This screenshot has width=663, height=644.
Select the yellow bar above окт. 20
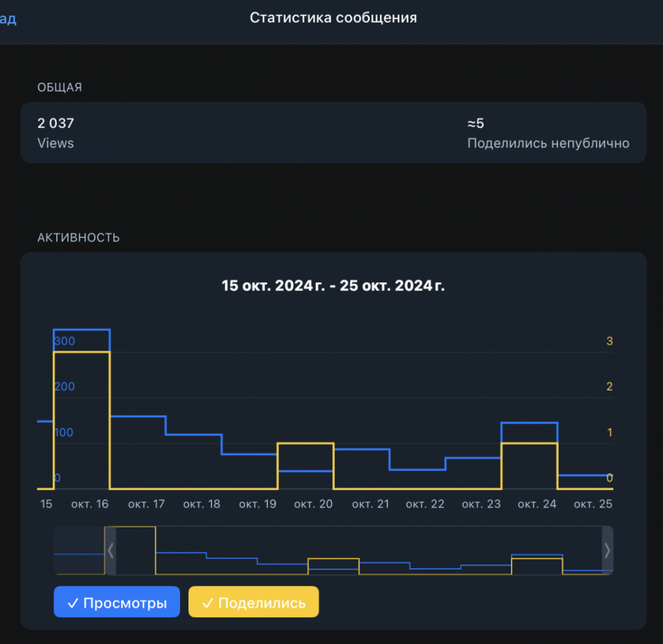tap(306, 465)
